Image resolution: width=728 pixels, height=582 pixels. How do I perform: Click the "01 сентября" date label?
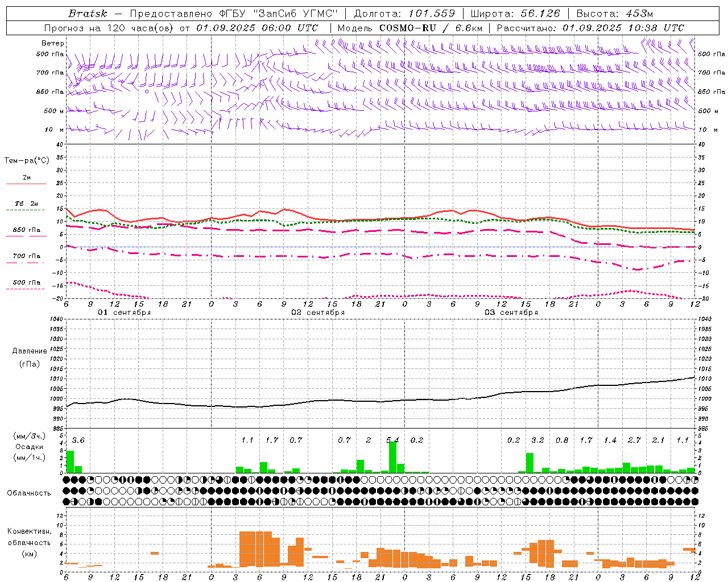pos(124,313)
